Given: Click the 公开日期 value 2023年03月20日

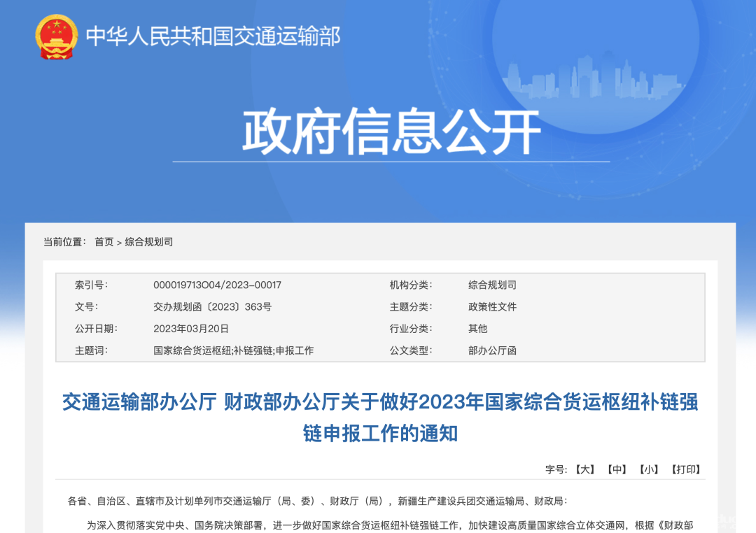Looking at the screenshot, I should point(190,329).
